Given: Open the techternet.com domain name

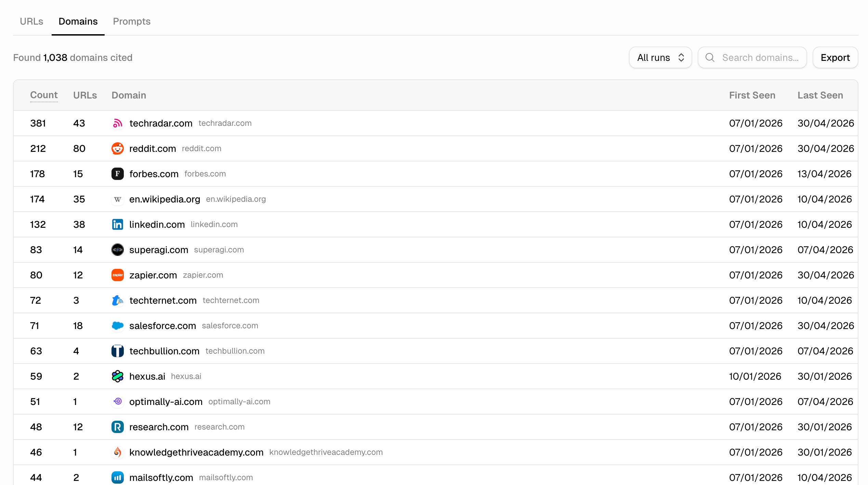Looking at the screenshot, I should tap(163, 300).
